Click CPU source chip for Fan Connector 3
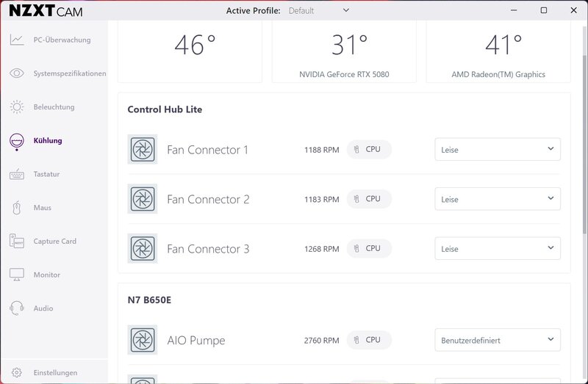This screenshot has height=384, width=588. point(369,248)
